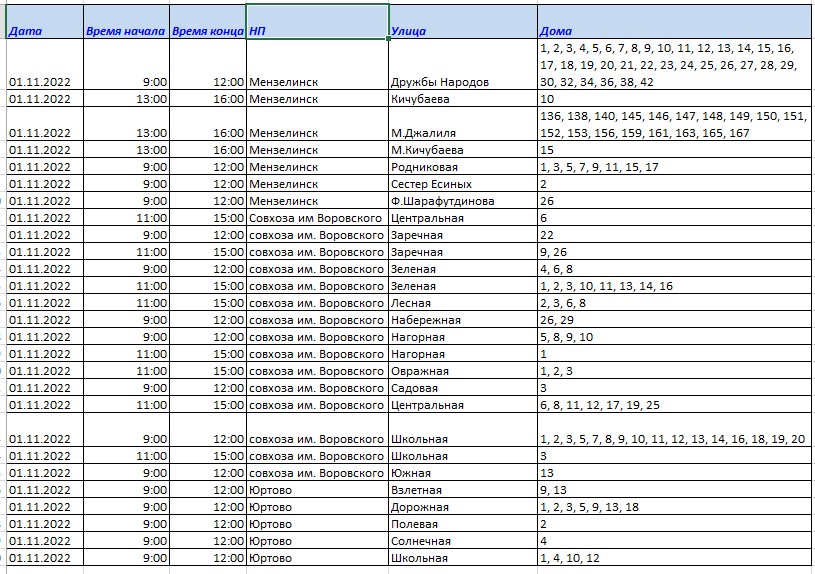
Task: Click house numbers cell starting with 136
Action: coord(672,124)
